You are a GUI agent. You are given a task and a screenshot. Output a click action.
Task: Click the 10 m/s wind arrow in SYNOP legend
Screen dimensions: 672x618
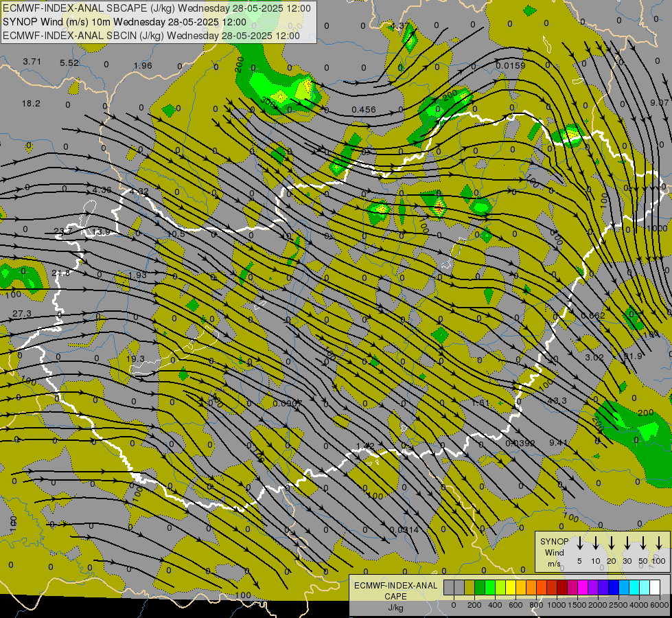595,543
